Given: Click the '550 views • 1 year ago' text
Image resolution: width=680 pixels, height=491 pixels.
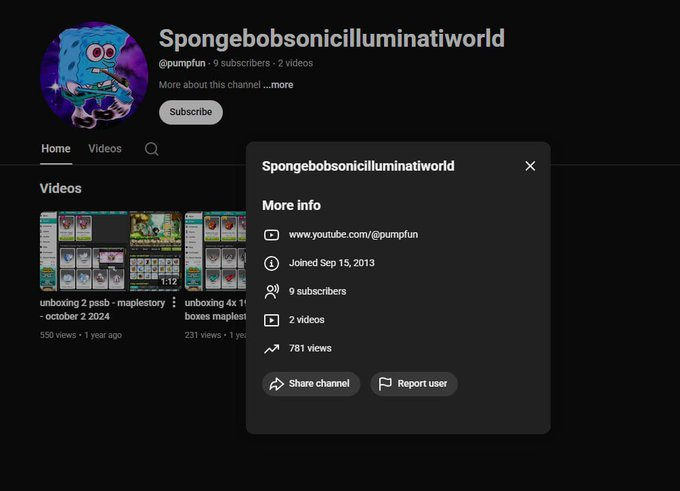Looking at the screenshot, I should tap(81, 335).
